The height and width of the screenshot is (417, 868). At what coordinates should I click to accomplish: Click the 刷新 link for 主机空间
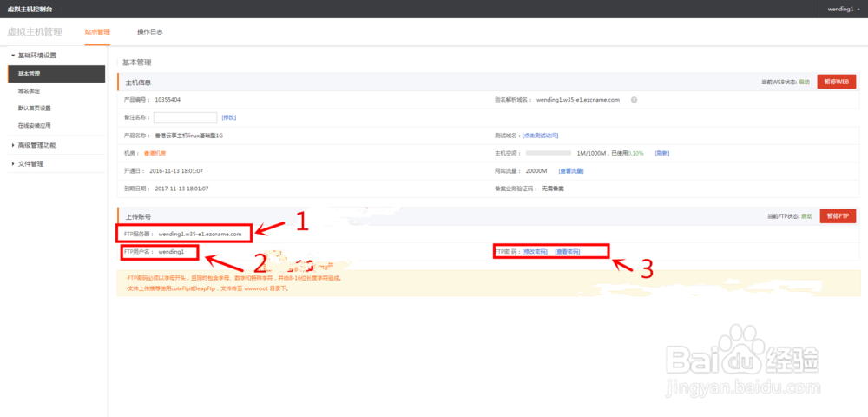[662, 154]
